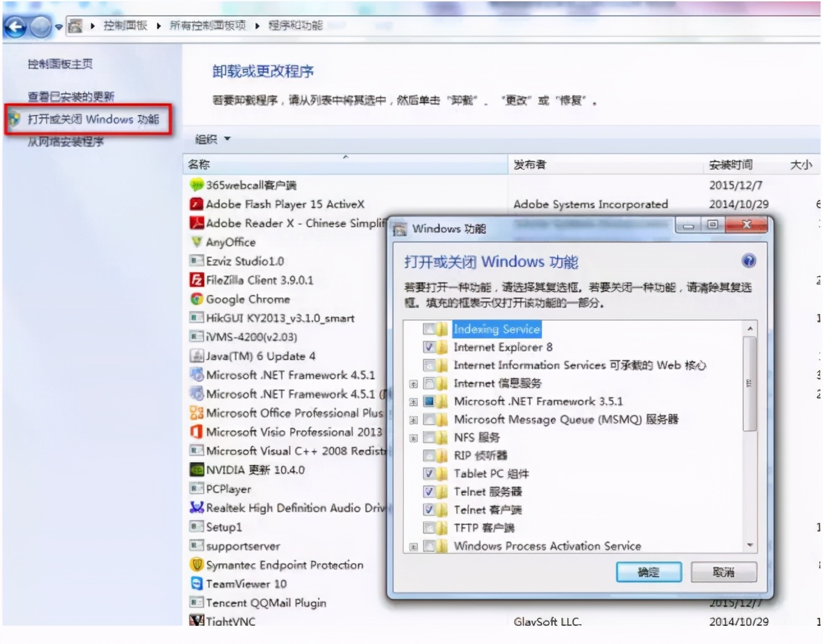Click the PCPlayer program icon
Image resolution: width=823 pixels, height=644 pixels.
pos(196,489)
